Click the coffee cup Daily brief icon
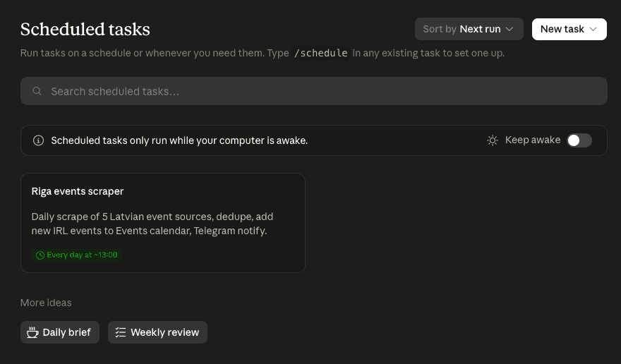 (x=32, y=332)
